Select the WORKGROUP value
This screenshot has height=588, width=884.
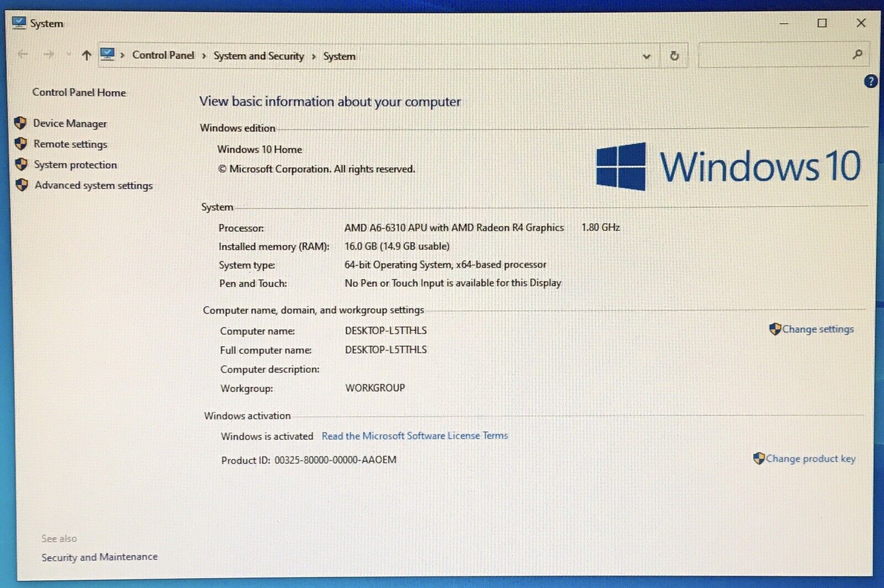pos(375,388)
